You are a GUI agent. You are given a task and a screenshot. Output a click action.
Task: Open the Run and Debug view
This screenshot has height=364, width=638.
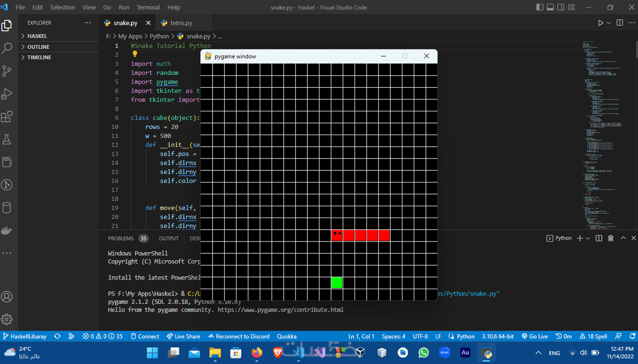point(7,94)
